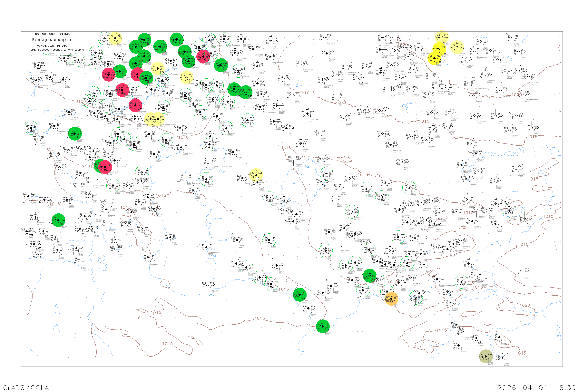Click the yellow Ершов station circle
The image size is (588, 392).
[x=186, y=77]
